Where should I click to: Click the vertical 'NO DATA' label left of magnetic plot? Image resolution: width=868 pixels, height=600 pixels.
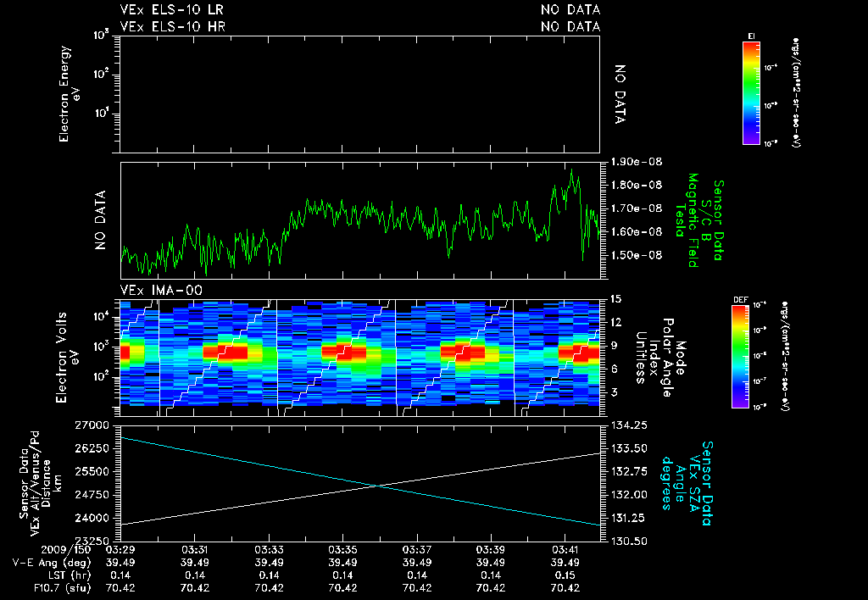tap(100, 220)
